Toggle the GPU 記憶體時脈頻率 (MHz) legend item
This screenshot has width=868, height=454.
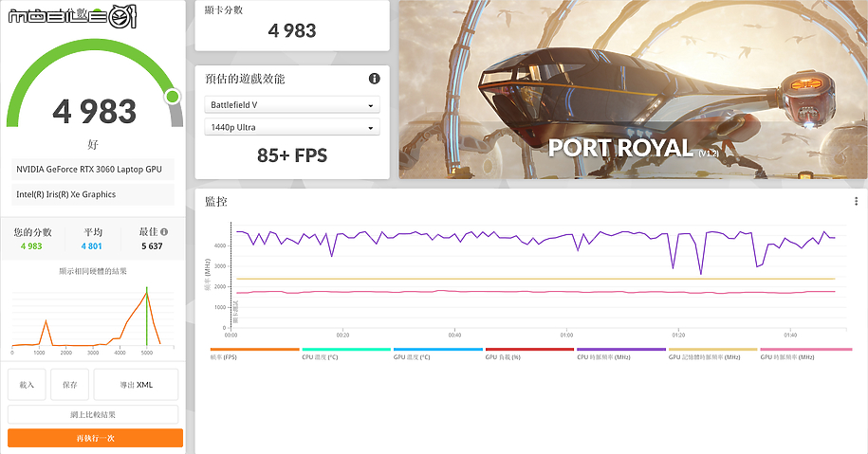coord(713,354)
